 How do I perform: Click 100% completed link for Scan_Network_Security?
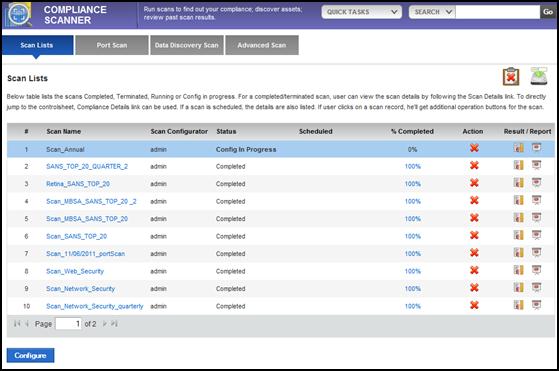pyautogui.click(x=412, y=289)
